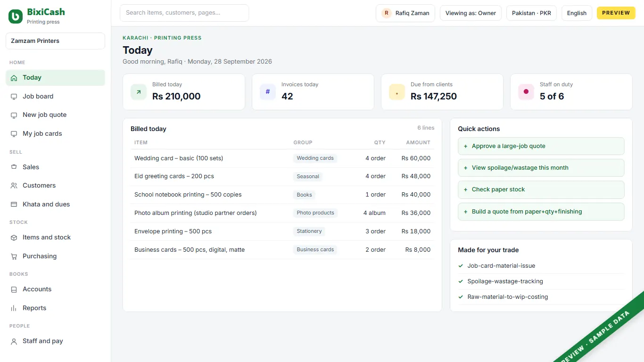Click the Billed today arrow icon

139,92
